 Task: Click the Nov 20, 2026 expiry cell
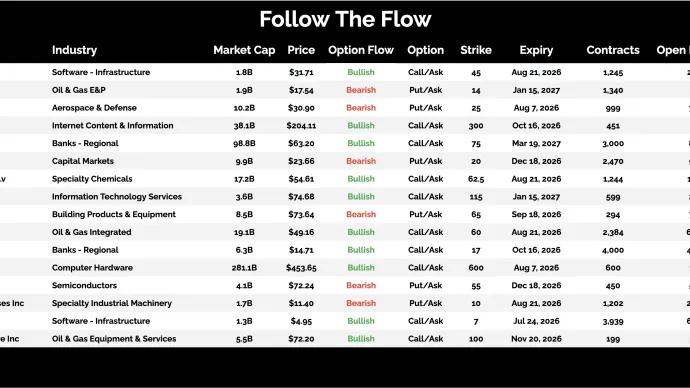536,339
